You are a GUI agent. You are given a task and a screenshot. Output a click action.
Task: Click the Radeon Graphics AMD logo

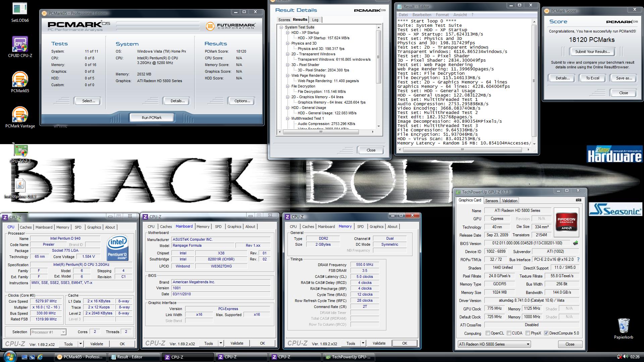tap(567, 222)
